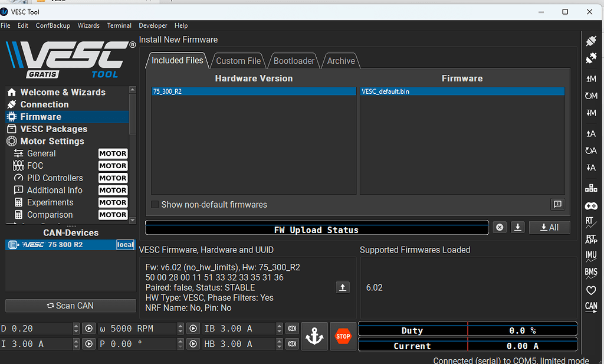The width and height of the screenshot is (604, 364).
Task: Open the Help menu
Action: [181, 25]
